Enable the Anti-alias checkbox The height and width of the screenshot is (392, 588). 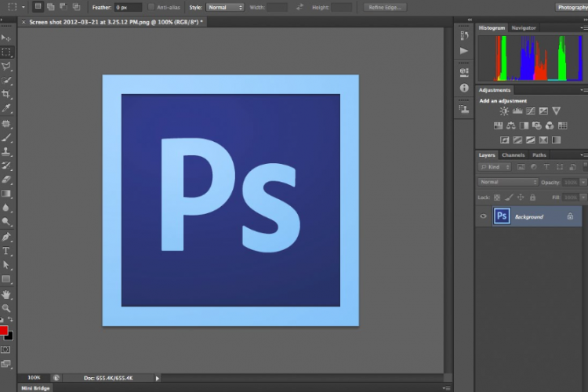click(151, 7)
